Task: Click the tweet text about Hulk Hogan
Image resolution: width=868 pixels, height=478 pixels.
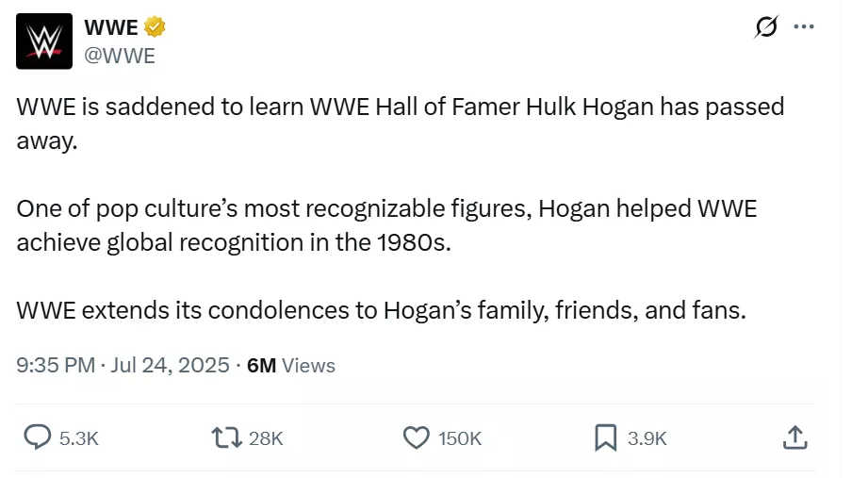Action: click(400, 107)
